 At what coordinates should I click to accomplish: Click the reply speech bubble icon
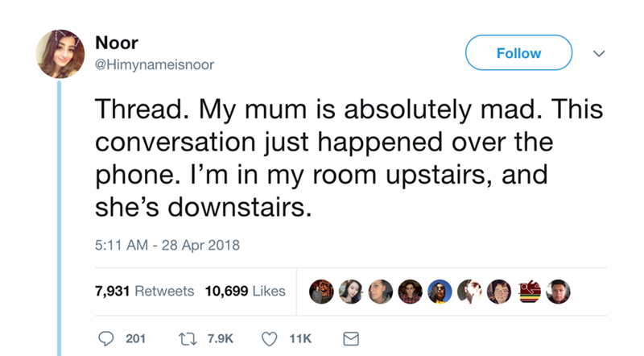coord(106,339)
